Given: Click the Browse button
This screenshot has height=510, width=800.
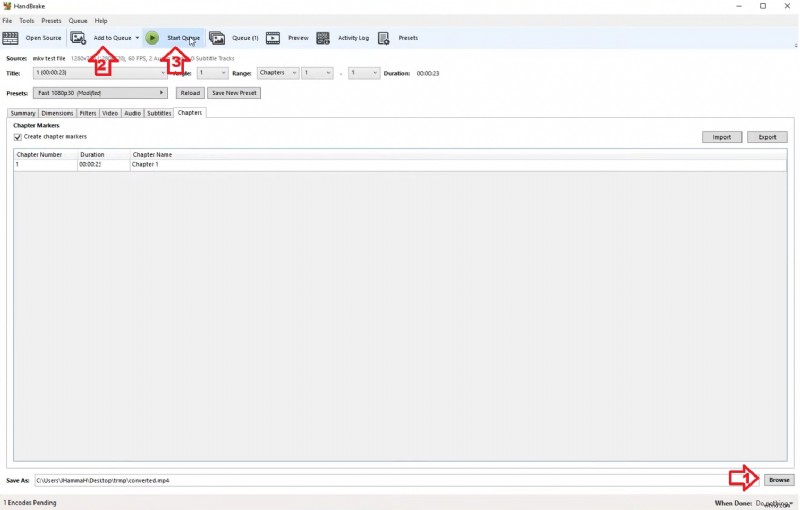Looking at the screenshot, I should point(779,480).
